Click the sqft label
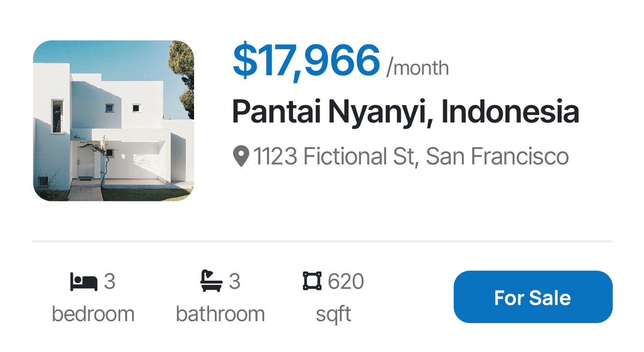 [334, 314]
